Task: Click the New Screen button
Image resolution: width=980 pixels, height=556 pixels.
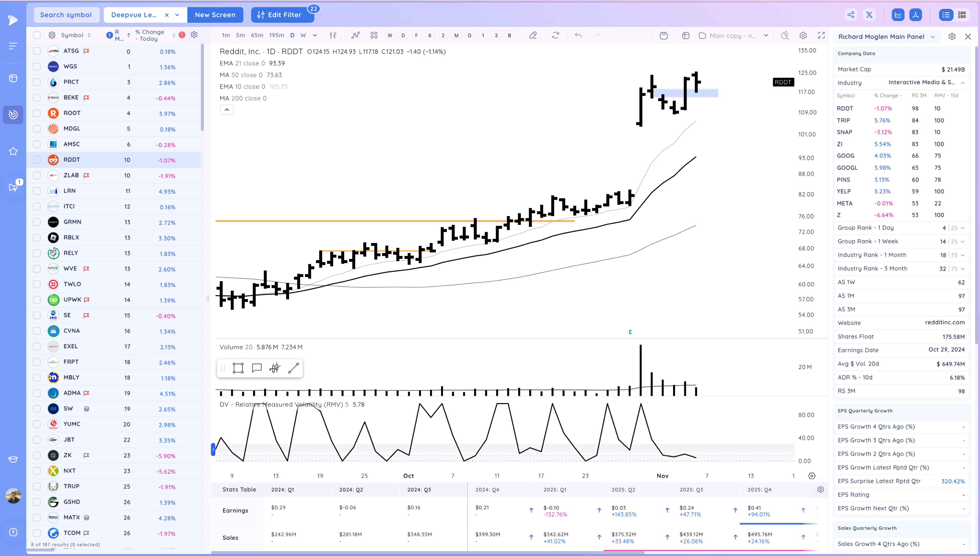Action: click(x=215, y=15)
